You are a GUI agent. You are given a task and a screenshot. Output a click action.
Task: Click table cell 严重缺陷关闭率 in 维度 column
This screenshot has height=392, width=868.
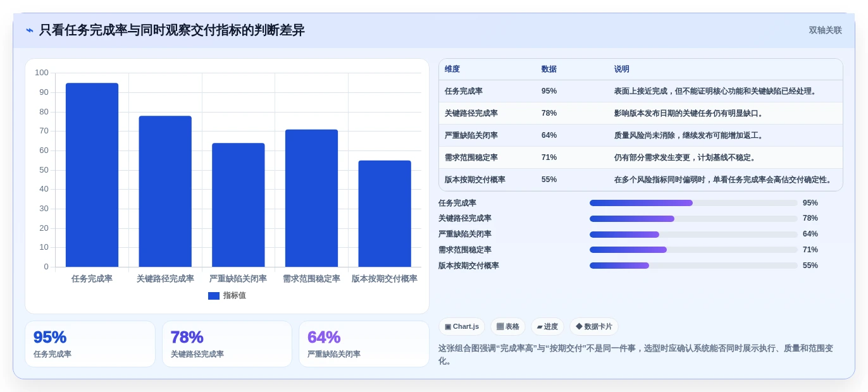471,135
